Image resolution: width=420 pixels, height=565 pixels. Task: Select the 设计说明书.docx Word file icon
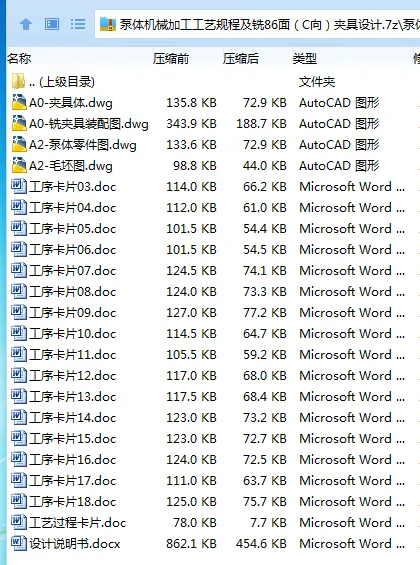click(x=19, y=543)
